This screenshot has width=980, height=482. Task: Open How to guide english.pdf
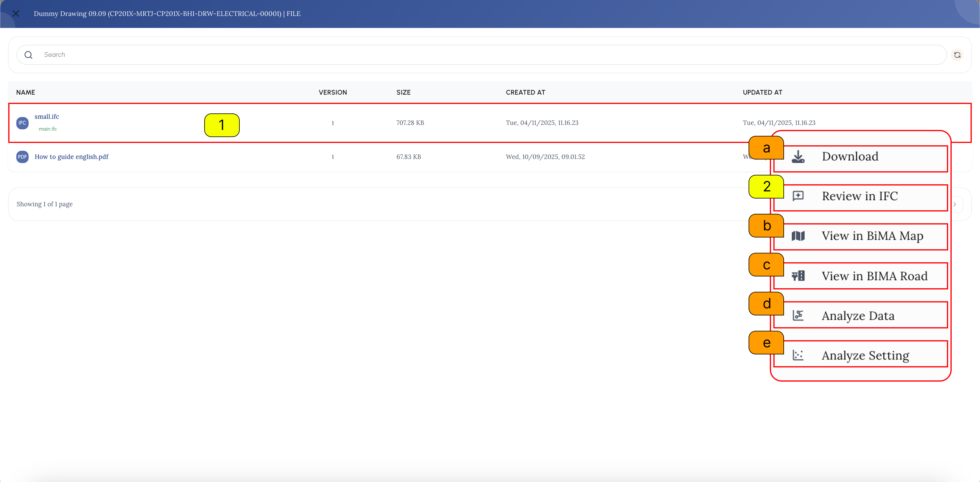pyautogui.click(x=71, y=157)
